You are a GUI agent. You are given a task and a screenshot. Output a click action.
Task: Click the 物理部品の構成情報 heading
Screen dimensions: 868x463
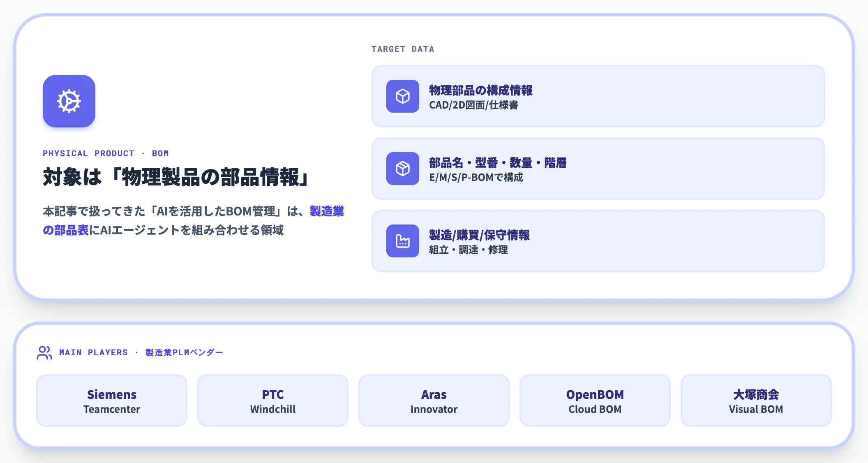coord(481,90)
